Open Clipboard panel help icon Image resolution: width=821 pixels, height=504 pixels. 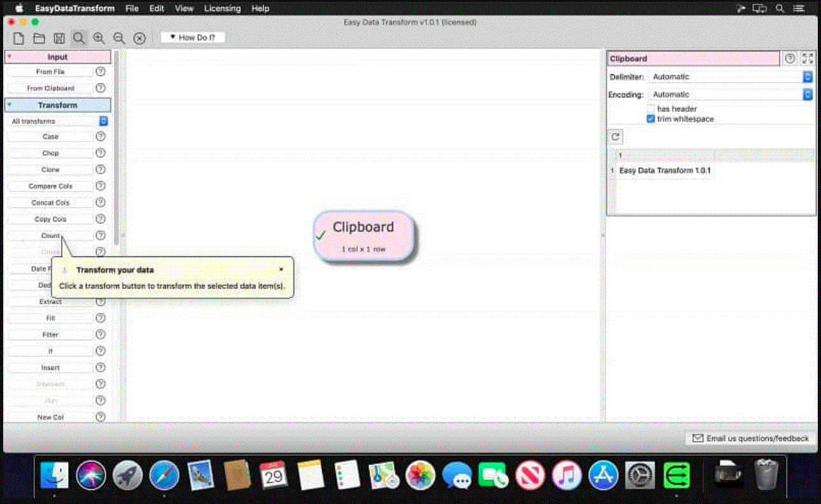pyautogui.click(x=790, y=59)
